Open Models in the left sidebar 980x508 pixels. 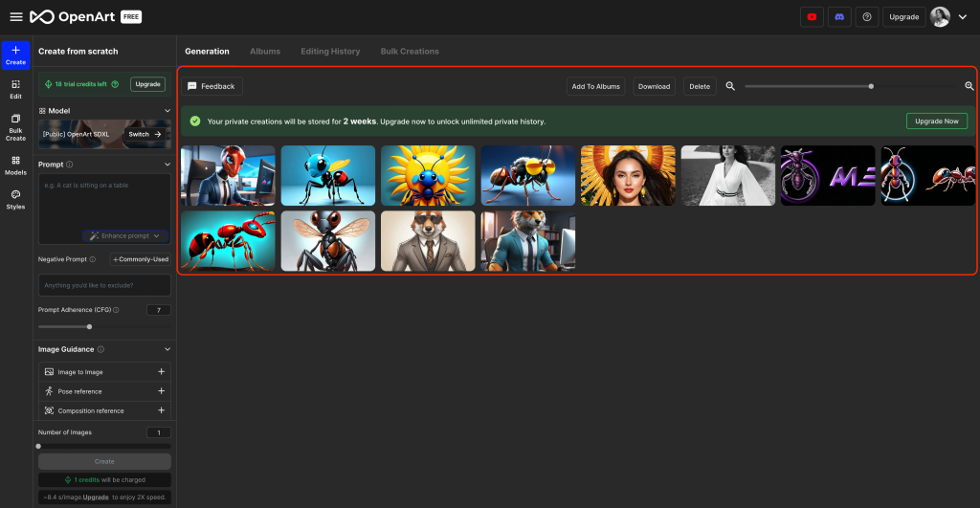click(15, 165)
